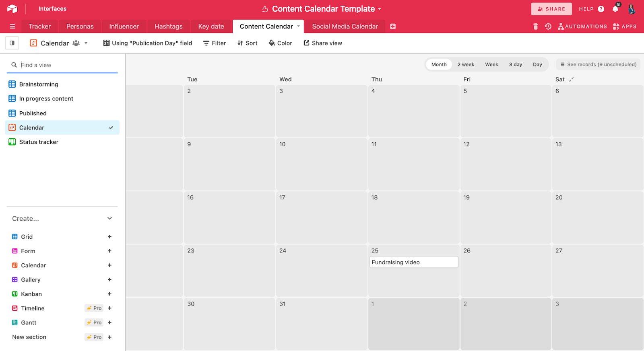Image resolution: width=644 pixels, height=351 pixels.
Task: Add a new Gallery view
Action: (x=109, y=279)
